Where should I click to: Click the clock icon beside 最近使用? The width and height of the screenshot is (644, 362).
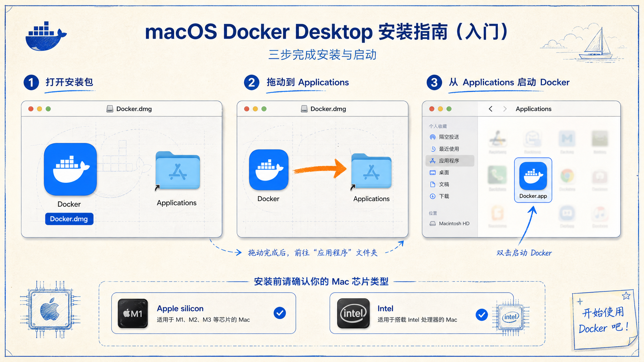[433, 149]
